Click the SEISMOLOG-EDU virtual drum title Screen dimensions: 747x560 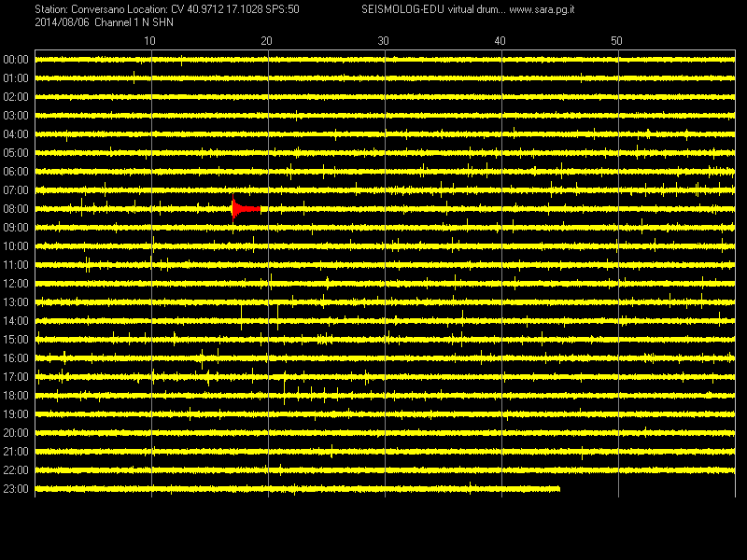point(433,9)
